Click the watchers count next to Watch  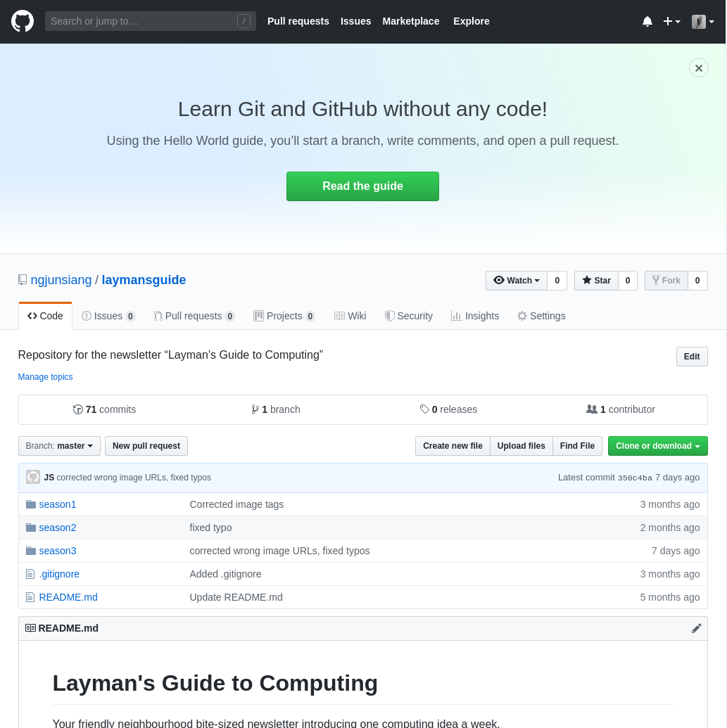557,281
